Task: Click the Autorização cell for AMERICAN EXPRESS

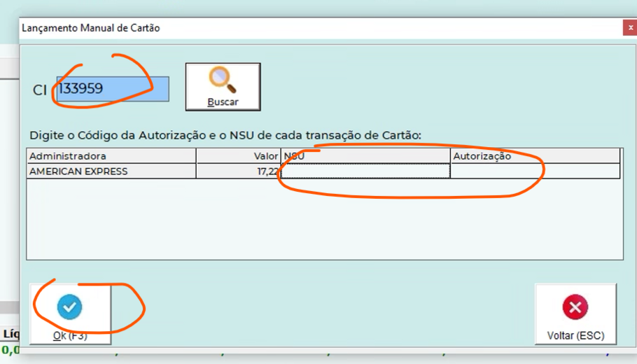Action: 535,171
